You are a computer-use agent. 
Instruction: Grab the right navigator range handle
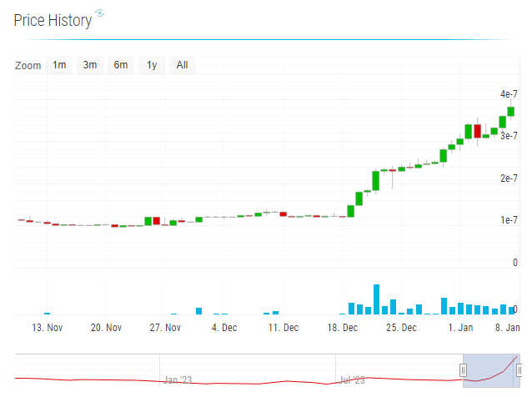519,370
